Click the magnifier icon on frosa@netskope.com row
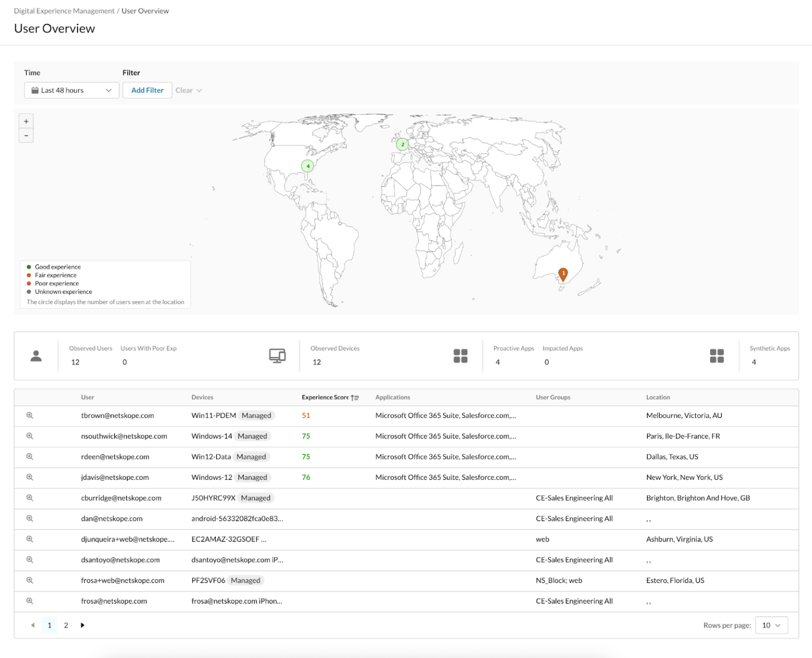This screenshot has width=812, height=658. (x=30, y=601)
